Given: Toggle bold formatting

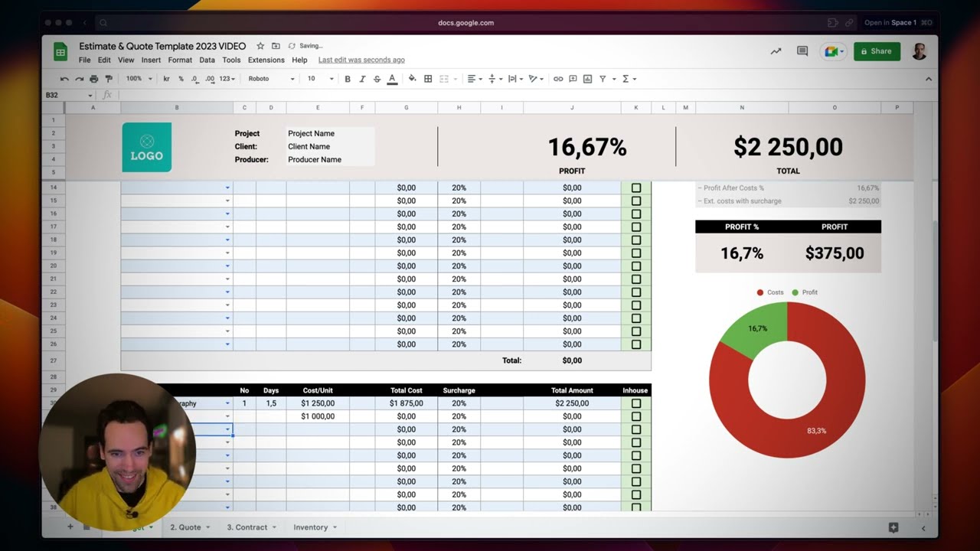Looking at the screenshot, I should 348,79.
